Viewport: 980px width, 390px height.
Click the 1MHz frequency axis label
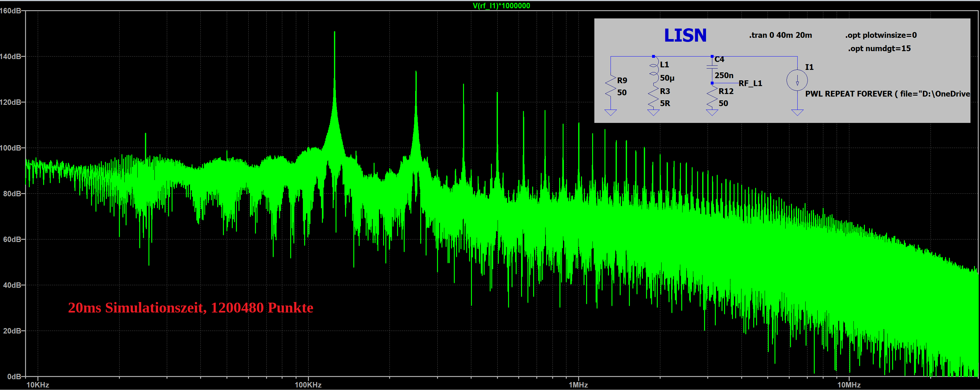[578, 385]
